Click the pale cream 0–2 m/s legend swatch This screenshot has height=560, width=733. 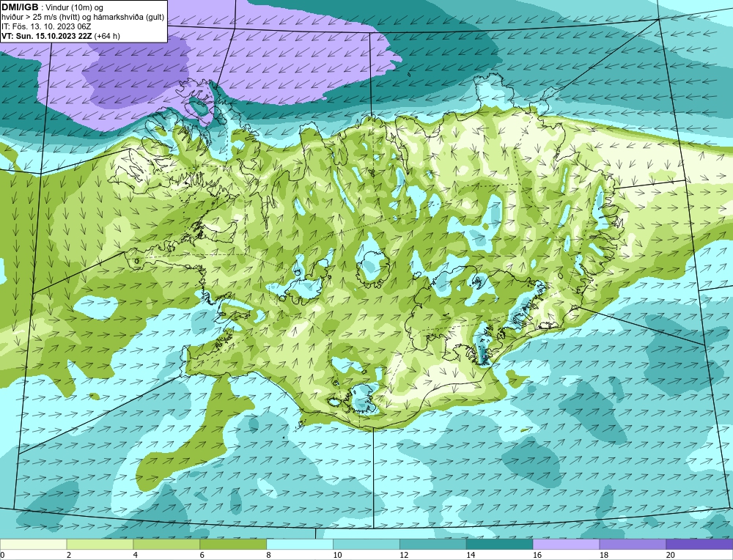pos(33,544)
